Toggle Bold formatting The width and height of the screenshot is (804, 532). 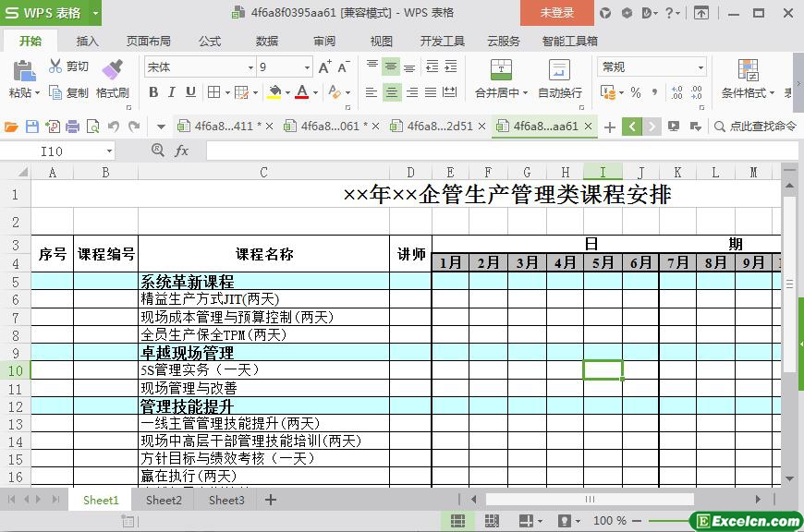153,92
